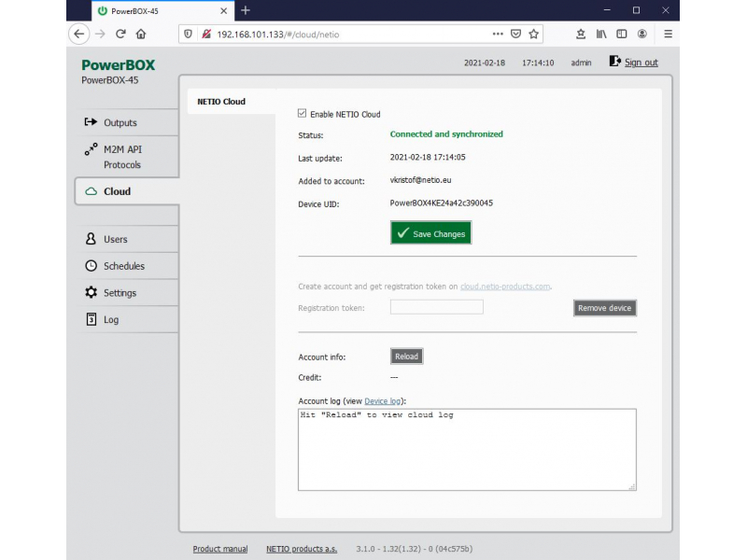Toggle the sidebar view icon
The image size is (747, 560).
[622, 34]
